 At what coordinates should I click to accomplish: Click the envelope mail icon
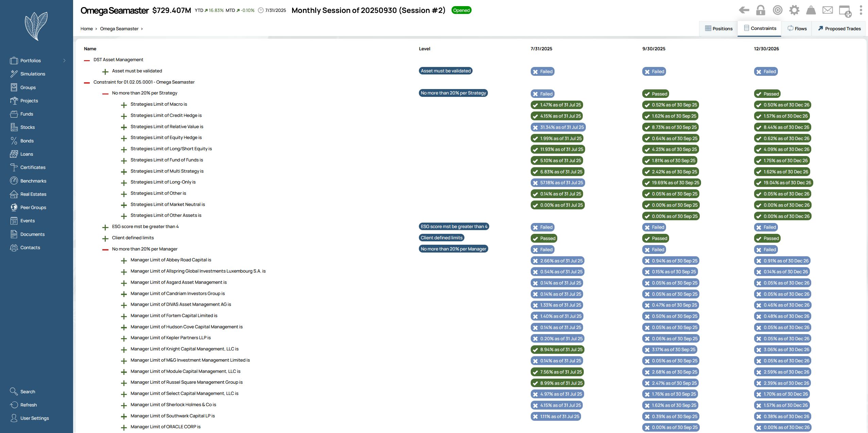click(828, 10)
